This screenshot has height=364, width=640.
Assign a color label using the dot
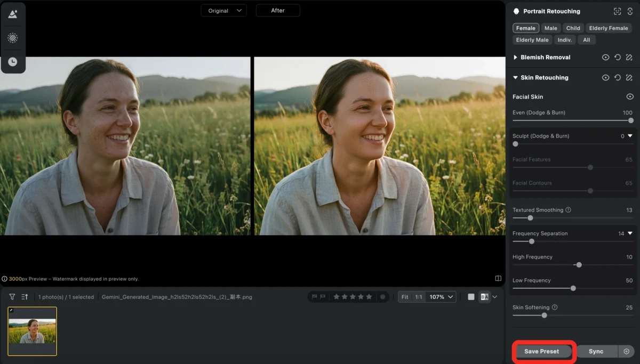pyautogui.click(x=382, y=297)
